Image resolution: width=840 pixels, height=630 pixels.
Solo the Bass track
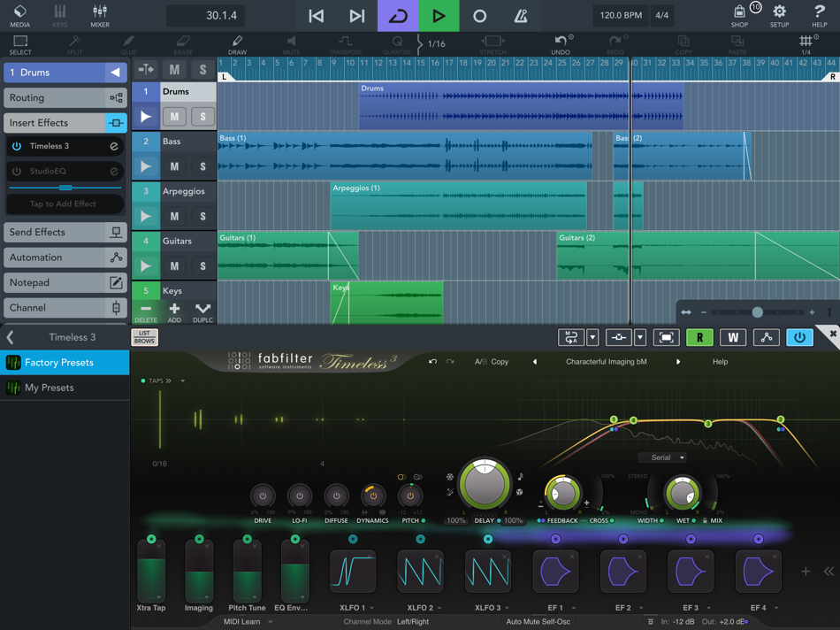point(204,166)
